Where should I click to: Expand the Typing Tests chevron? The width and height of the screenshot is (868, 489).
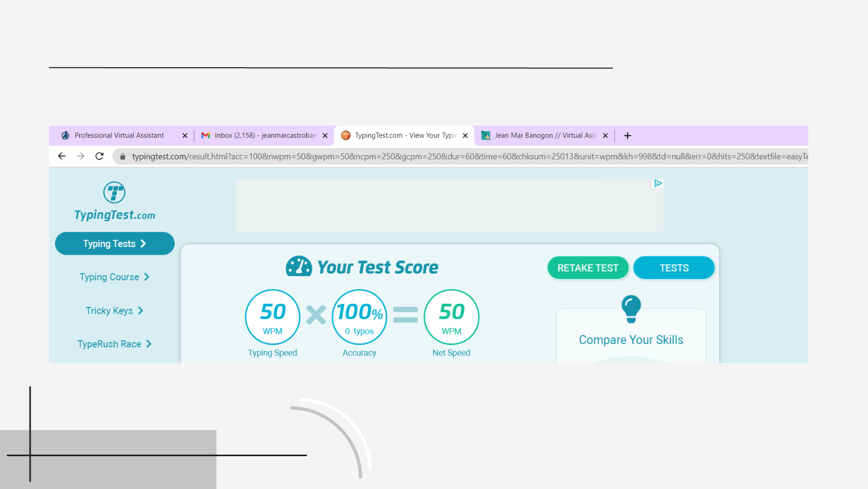pos(143,243)
